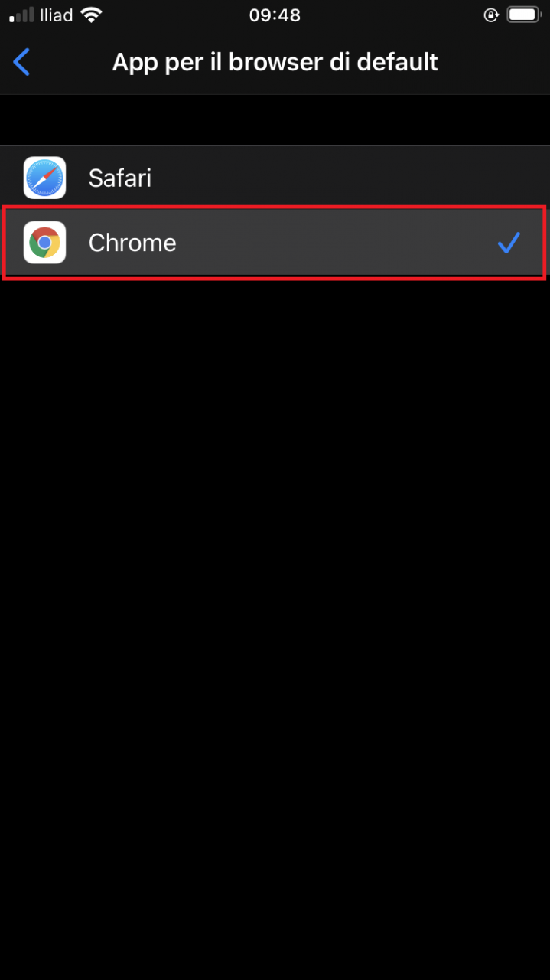Tap the battery icon in status bar

[x=523, y=15]
